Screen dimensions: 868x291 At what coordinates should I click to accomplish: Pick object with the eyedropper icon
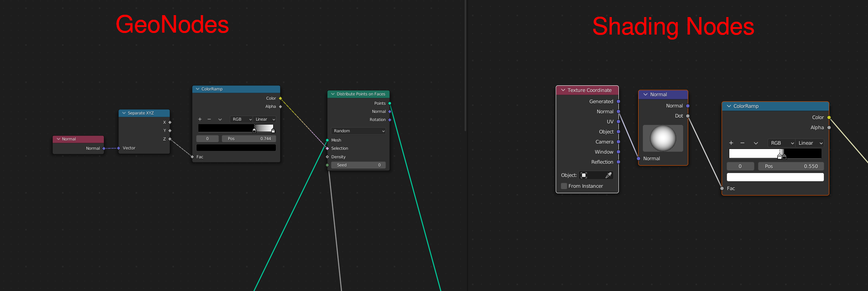[608, 175]
